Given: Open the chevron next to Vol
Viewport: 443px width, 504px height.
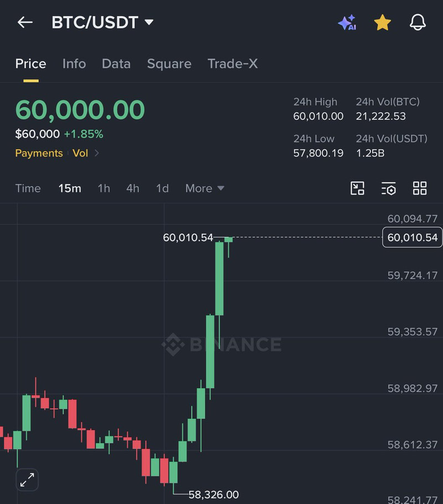Looking at the screenshot, I should point(96,153).
